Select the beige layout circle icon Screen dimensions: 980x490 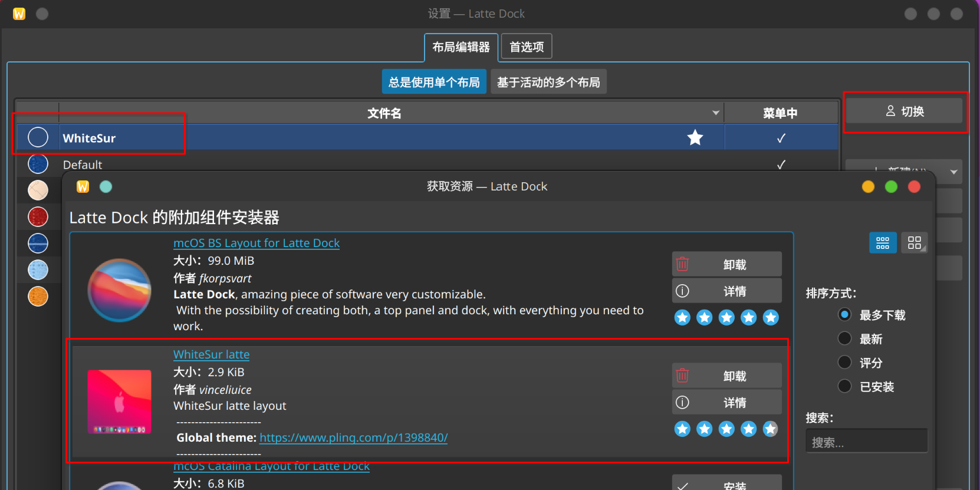point(38,190)
